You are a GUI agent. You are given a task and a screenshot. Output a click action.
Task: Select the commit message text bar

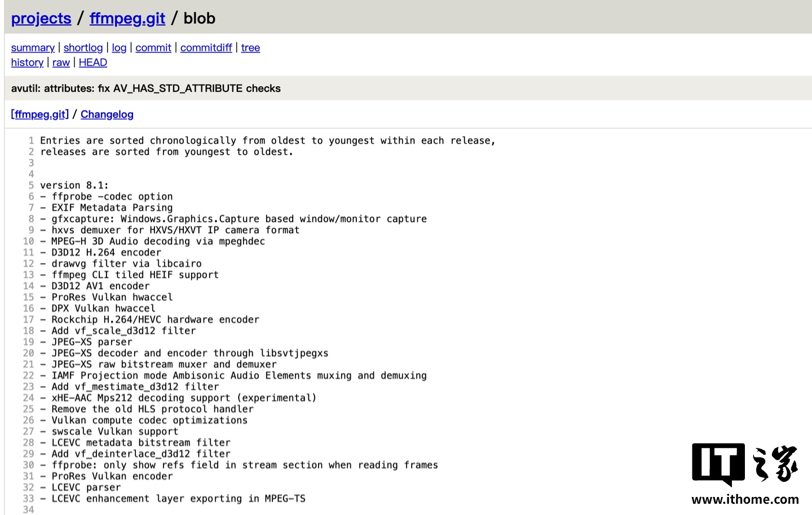[x=146, y=88]
